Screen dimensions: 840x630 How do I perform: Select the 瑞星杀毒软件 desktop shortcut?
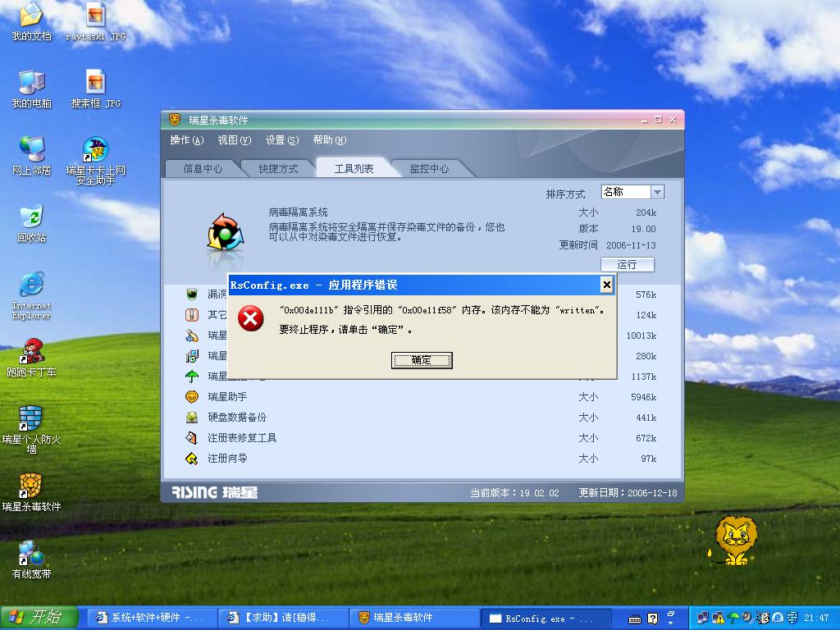31,492
